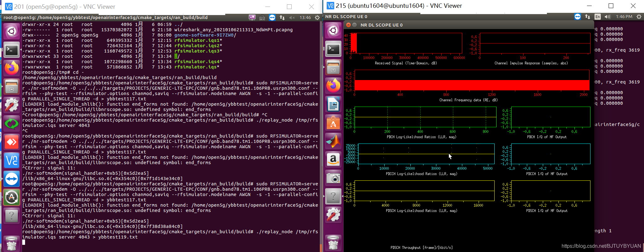Maximize the 201 VNC Viewer window
This screenshot has height=252, width=644.
tap(289, 7)
